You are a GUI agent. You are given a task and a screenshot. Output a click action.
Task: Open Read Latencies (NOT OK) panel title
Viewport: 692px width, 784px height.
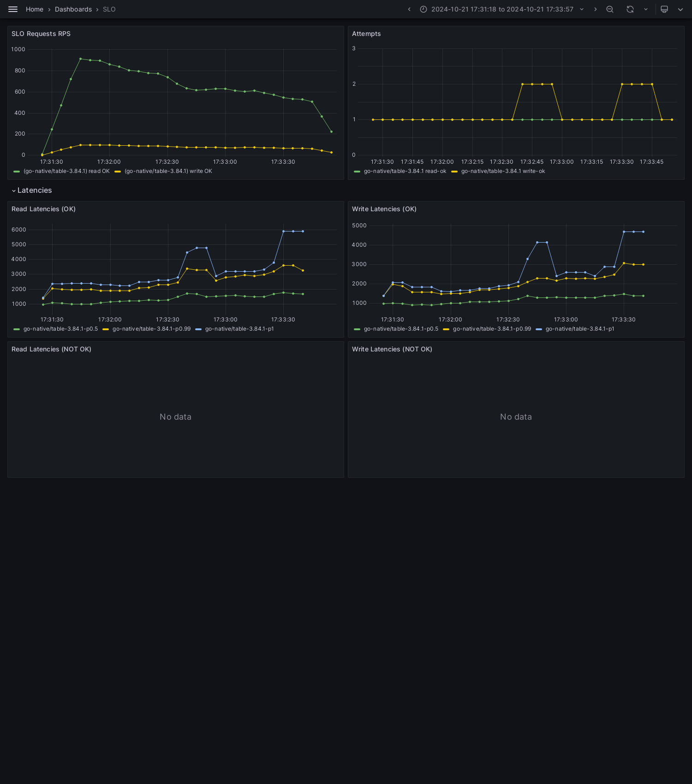click(x=51, y=349)
